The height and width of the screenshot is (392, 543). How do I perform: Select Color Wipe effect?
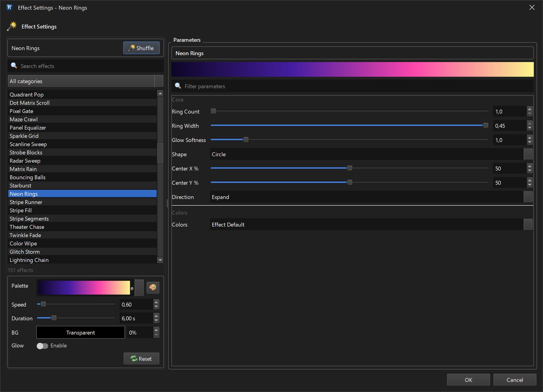coord(82,244)
